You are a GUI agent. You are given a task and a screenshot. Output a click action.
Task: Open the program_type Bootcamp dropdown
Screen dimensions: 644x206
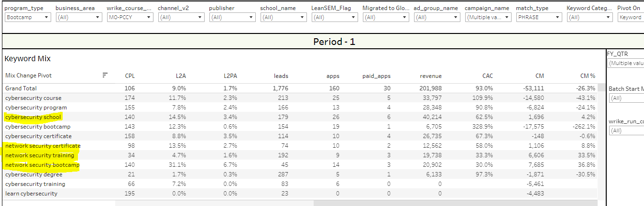[28, 17]
